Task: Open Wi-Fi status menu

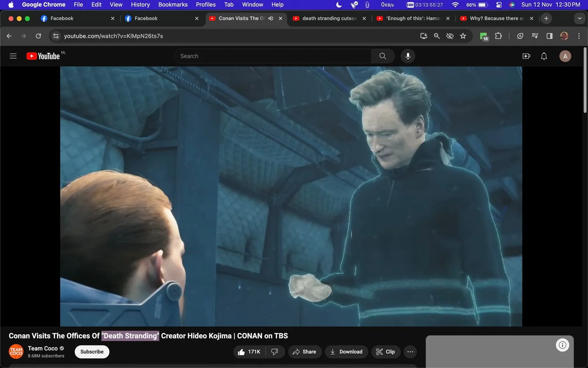Action: (x=455, y=5)
